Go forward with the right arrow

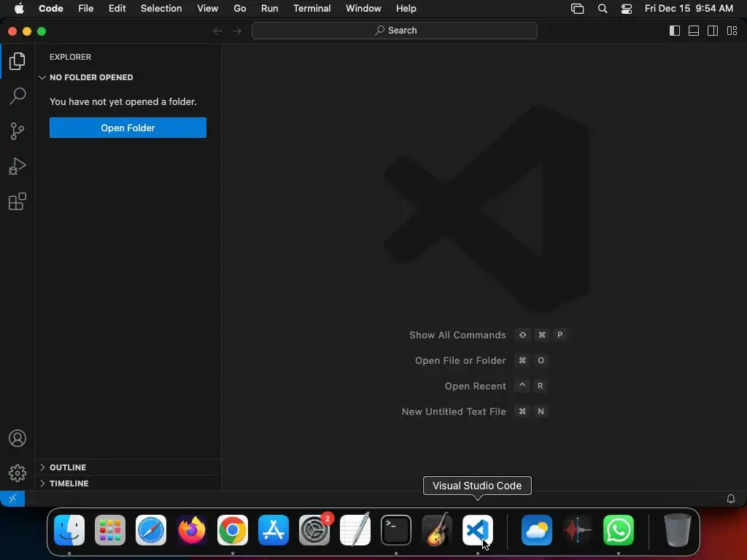coord(237,31)
